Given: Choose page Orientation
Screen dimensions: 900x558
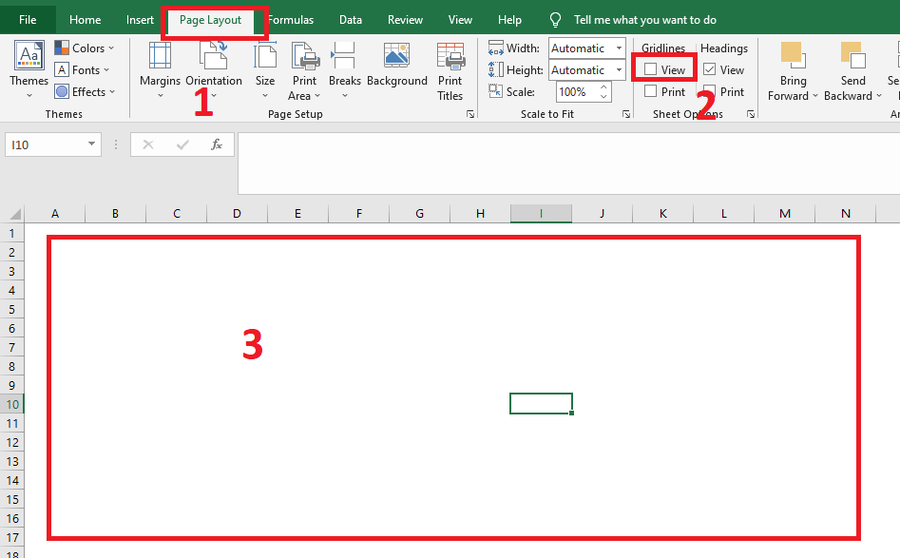Looking at the screenshot, I should point(214,70).
